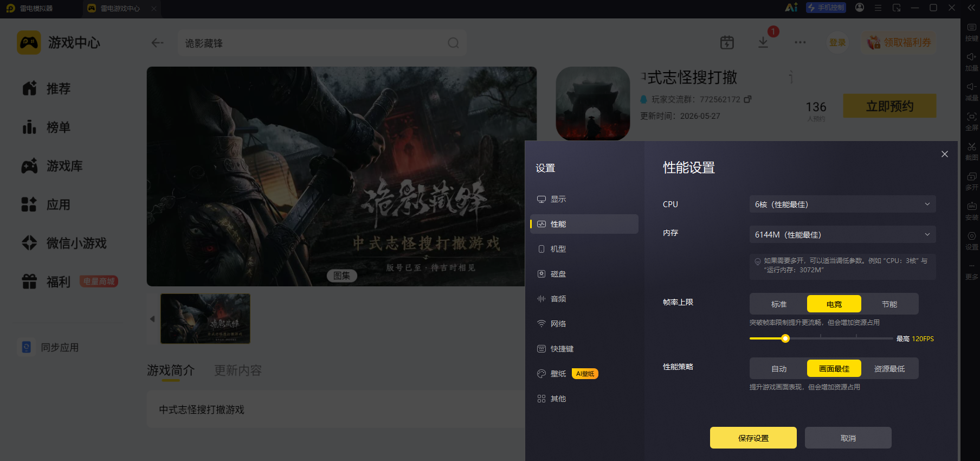Click the 最高 120FPS value text
Screen dimensions: 980x461
click(x=915, y=339)
